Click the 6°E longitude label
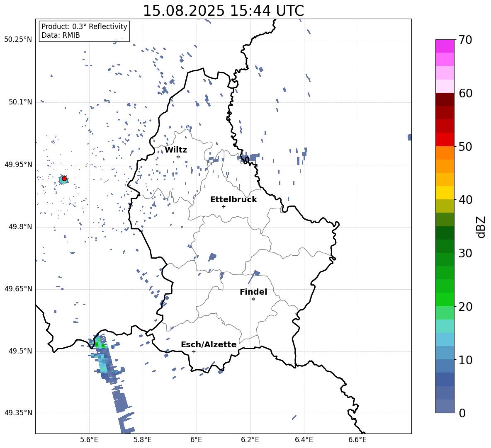Screen dimensions: 491x448 click(x=196, y=440)
